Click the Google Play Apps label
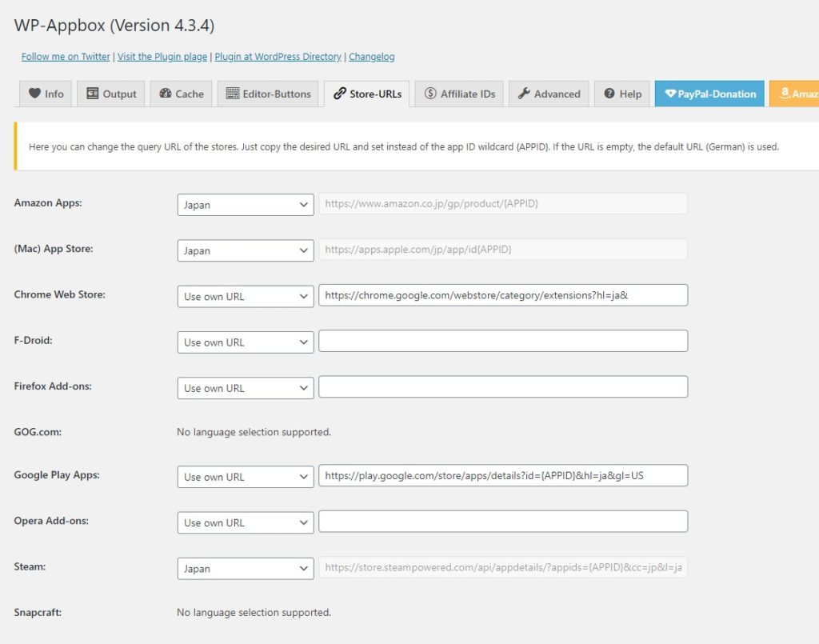Image resolution: width=819 pixels, height=644 pixels. point(57,474)
